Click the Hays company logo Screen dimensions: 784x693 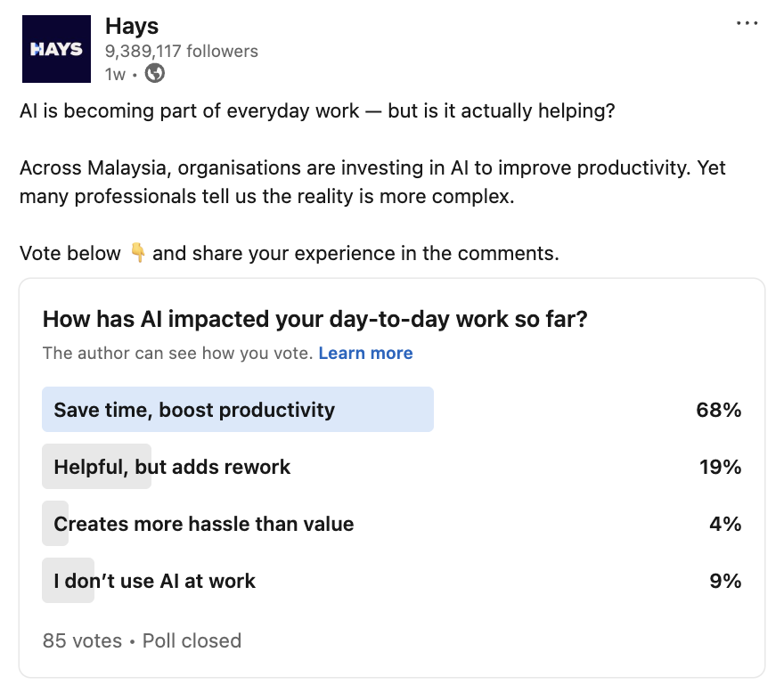point(56,49)
